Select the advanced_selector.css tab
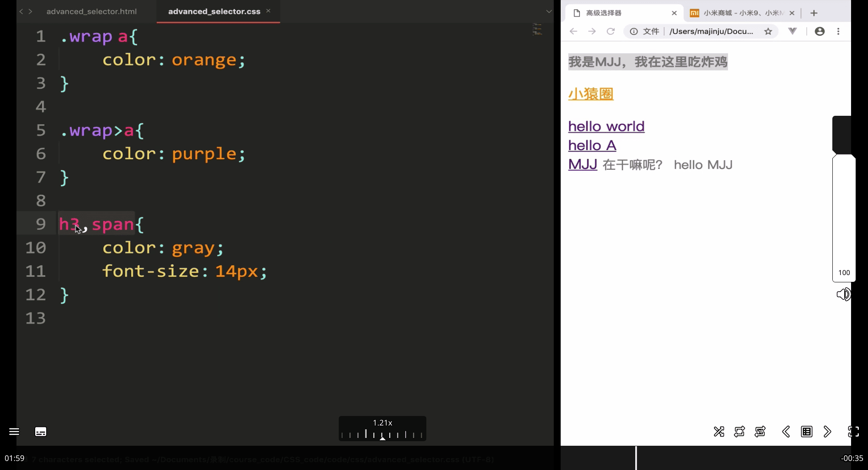 [x=214, y=11]
